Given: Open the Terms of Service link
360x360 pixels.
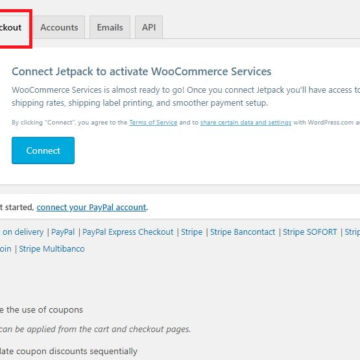Looking at the screenshot, I should pos(153,123).
